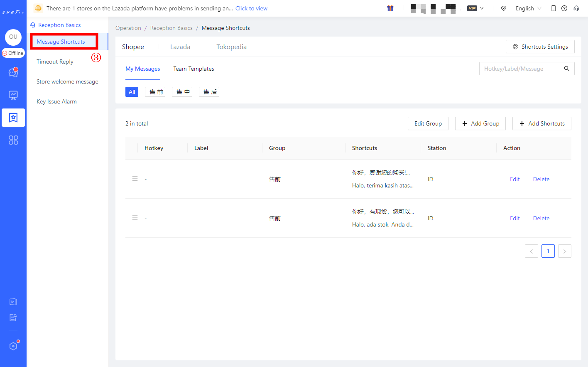
Task: Go to the previous page arrow
Action: [x=532, y=251]
